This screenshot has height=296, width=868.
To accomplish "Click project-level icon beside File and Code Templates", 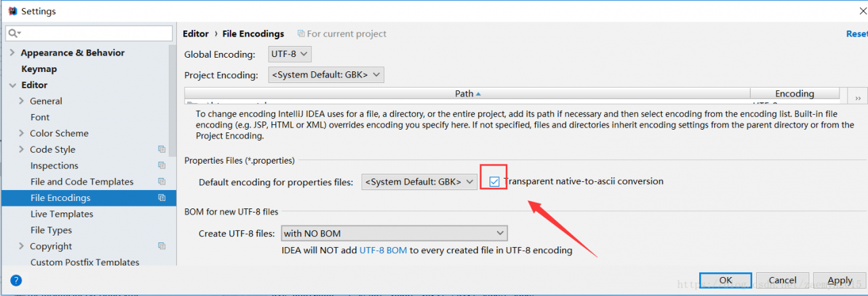I will coord(161,182).
